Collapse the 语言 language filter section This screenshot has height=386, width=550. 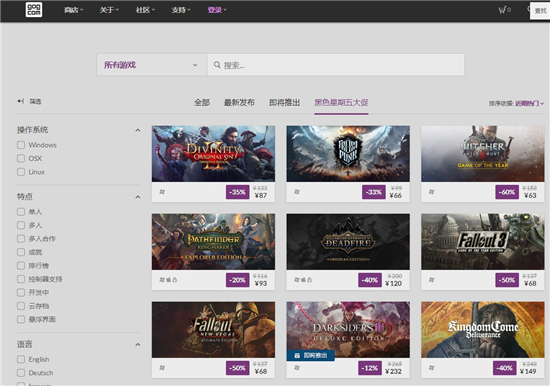coord(138,345)
